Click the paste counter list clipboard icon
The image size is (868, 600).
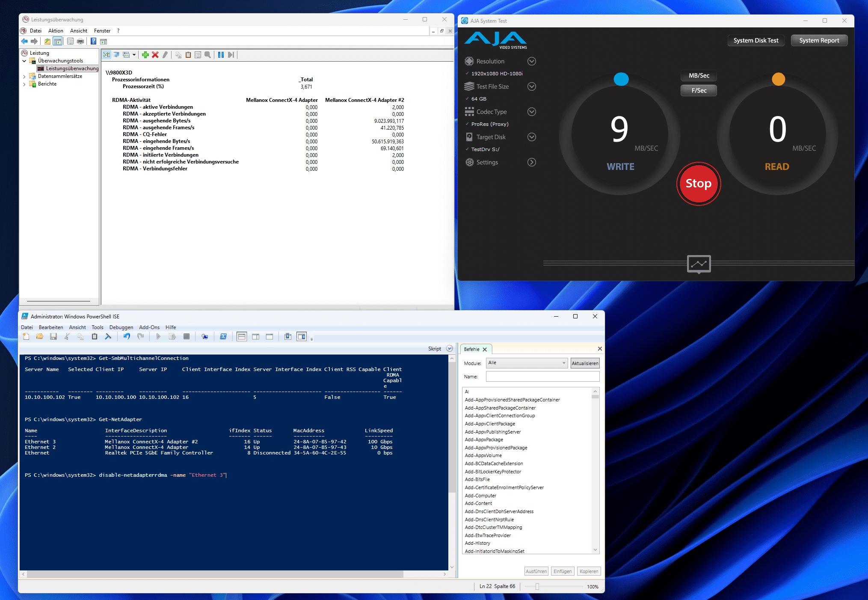pos(188,55)
